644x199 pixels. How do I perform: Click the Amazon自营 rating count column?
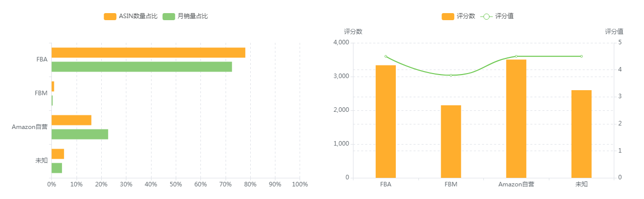[x=516, y=118]
